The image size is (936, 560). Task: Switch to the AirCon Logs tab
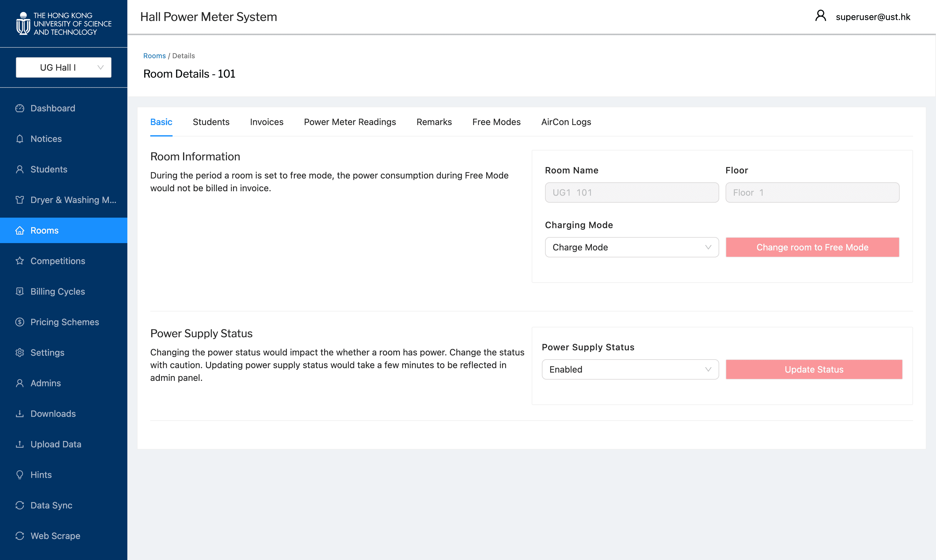pyautogui.click(x=566, y=122)
